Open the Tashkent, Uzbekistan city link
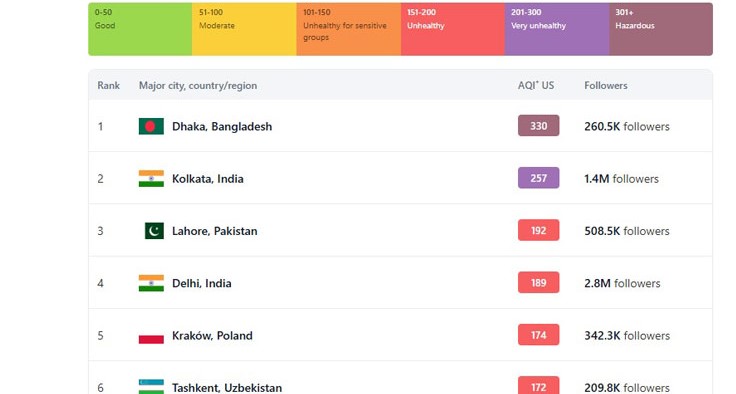Image resolution: width=736 pixels, height=394 pixels. coord(227,388)
